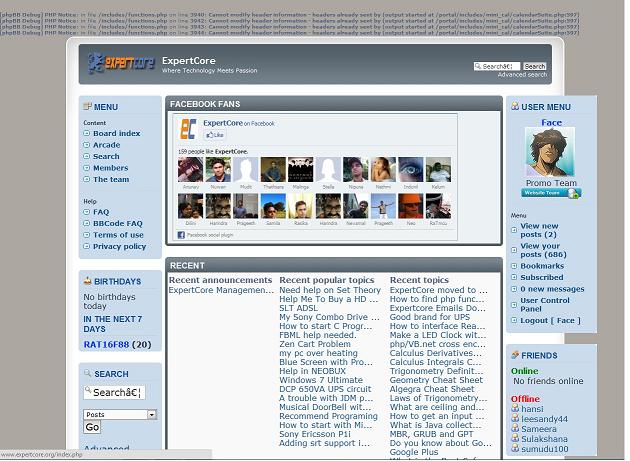
Task: Click the ExpertCore logo in header
Action: coord(120,63)
